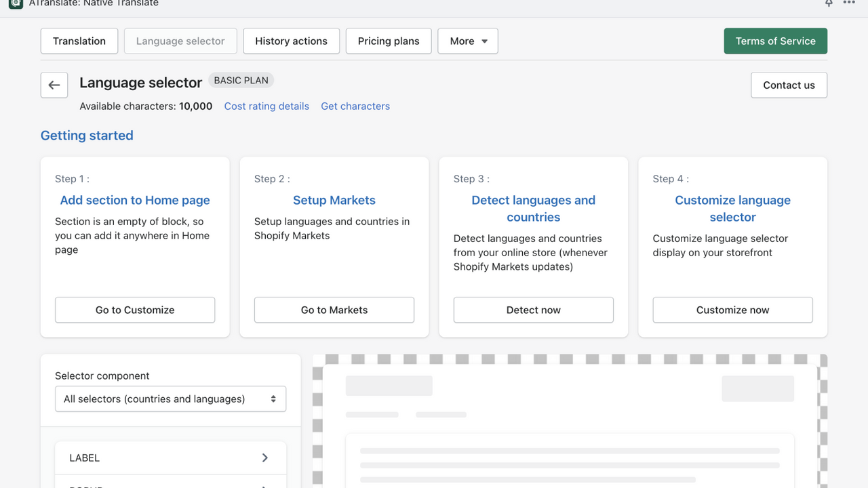Switch to the Translation tab

point(79,41)
